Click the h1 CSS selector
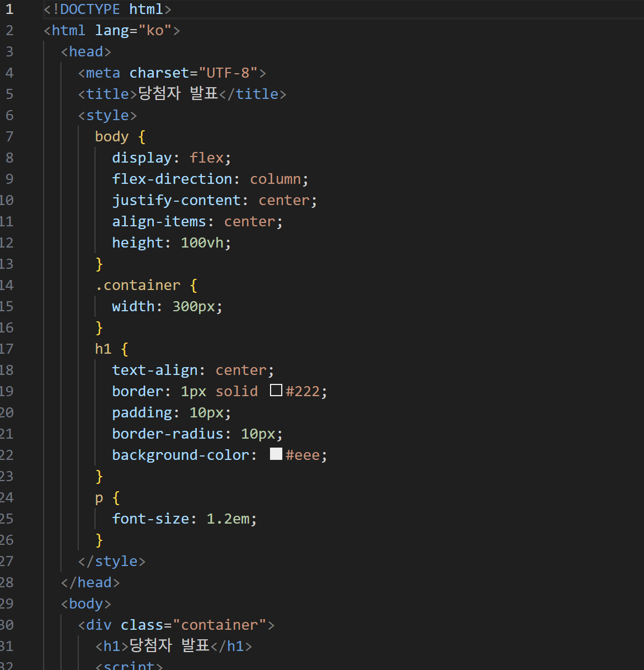Image resolution: width=644 pixels, height=670 pixels. click(x=103, y=349)
